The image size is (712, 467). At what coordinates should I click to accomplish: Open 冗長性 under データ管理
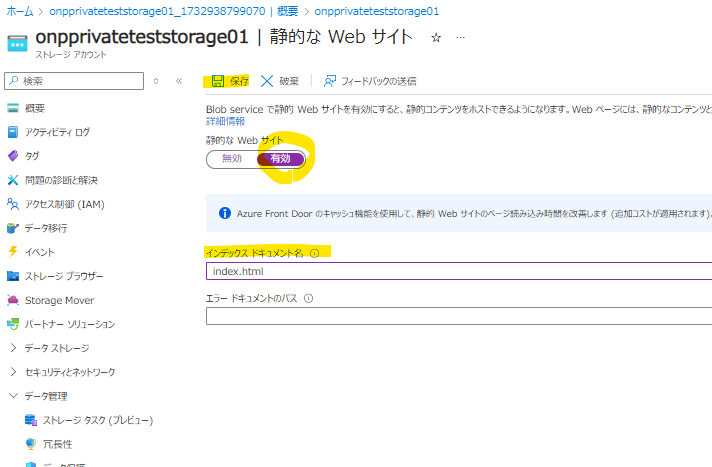(x=58, y=444)
